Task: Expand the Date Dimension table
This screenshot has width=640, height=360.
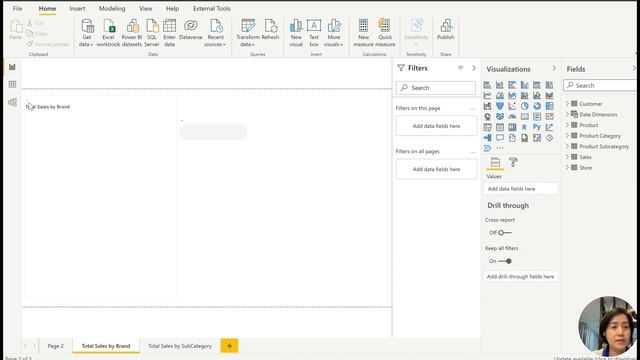Action: 567,114
